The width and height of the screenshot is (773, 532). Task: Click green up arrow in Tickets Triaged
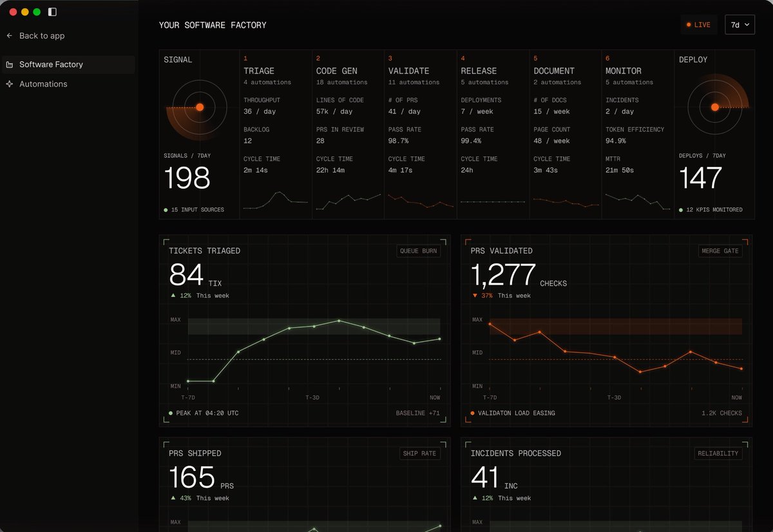(173, 296)
